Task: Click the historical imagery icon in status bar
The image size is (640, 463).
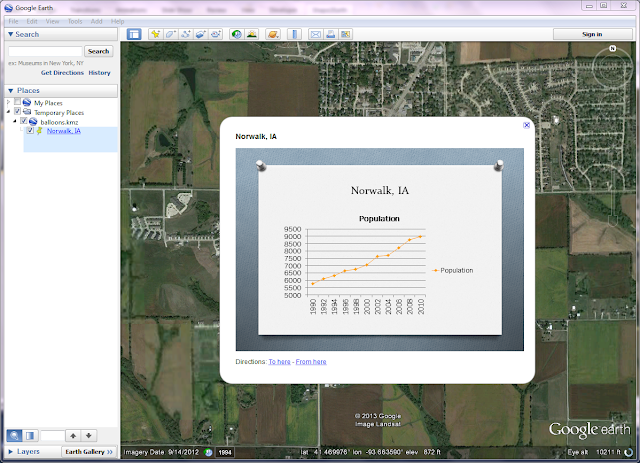Action: point(208,452)
